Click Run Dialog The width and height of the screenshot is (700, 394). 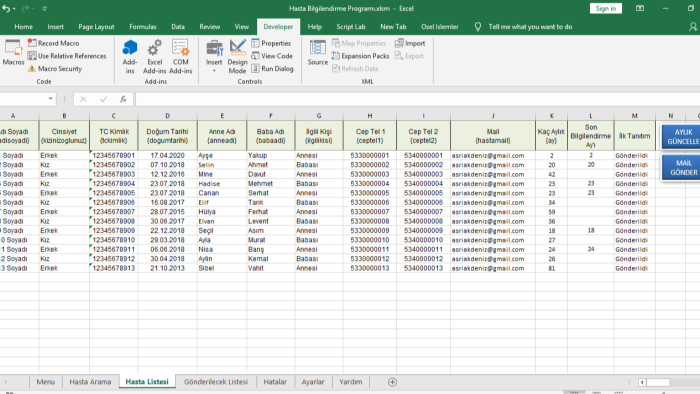coord(272,69)
